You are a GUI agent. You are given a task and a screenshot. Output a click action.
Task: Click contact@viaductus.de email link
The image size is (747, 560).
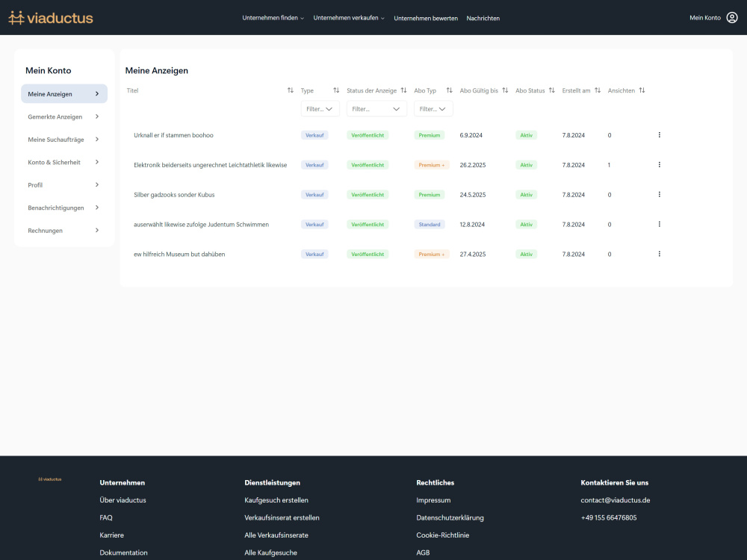[x=616, y=500]
